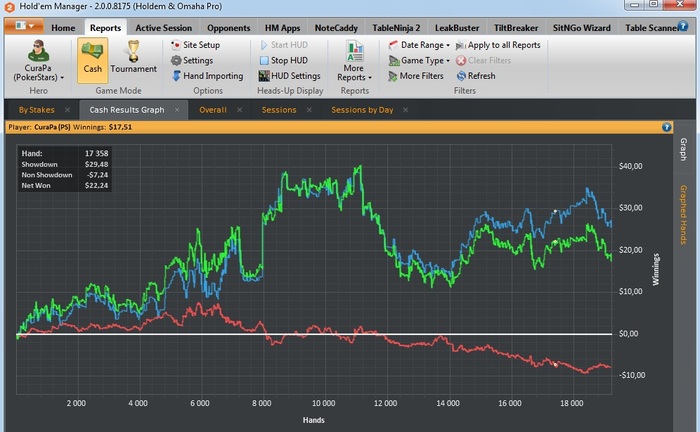
Task: Click the Hand number 17 358
Action: pos(96,153)
